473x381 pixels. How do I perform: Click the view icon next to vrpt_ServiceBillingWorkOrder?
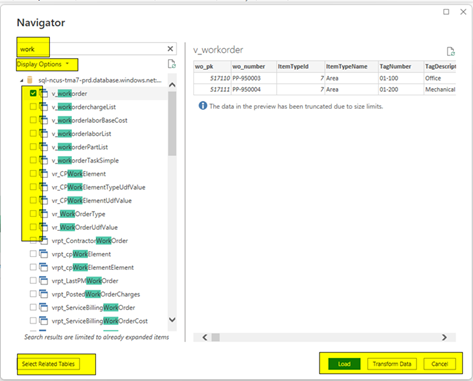click(43, 307)
